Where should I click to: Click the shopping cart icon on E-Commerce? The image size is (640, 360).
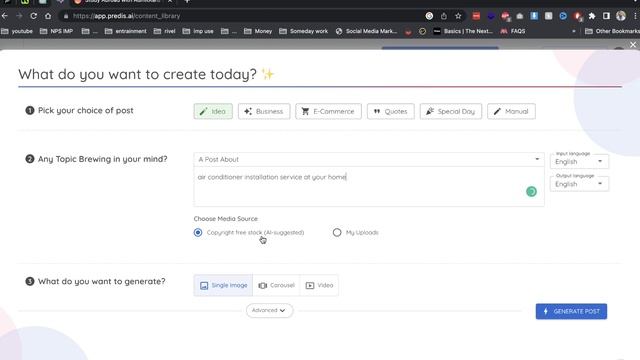tap(305, 111)
